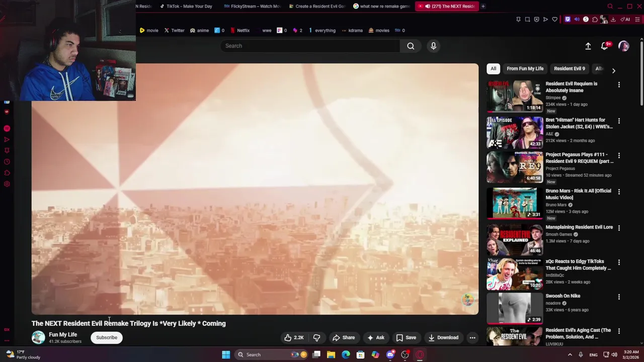Image resolution: width=644 pixels, height=362 pixels.
Task: Focus the YouTube search field
Action: coord(310,46)
